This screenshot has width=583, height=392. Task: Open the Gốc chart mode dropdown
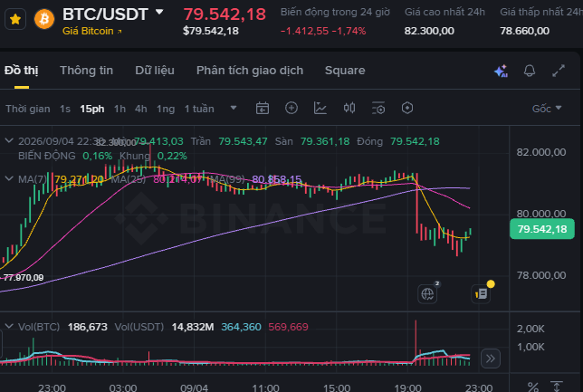[x=547, y=109]
